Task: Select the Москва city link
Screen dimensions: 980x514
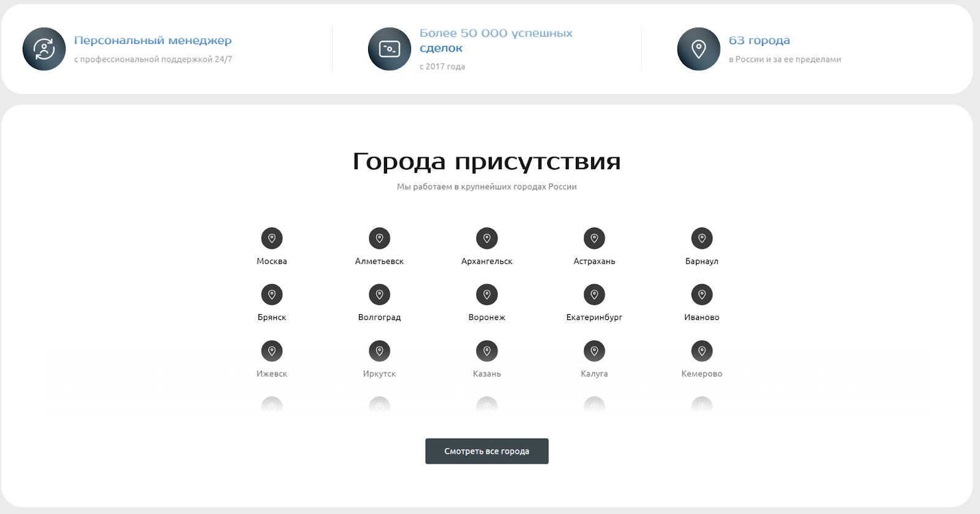Action: pyautogui.click(x=272, y=261)
